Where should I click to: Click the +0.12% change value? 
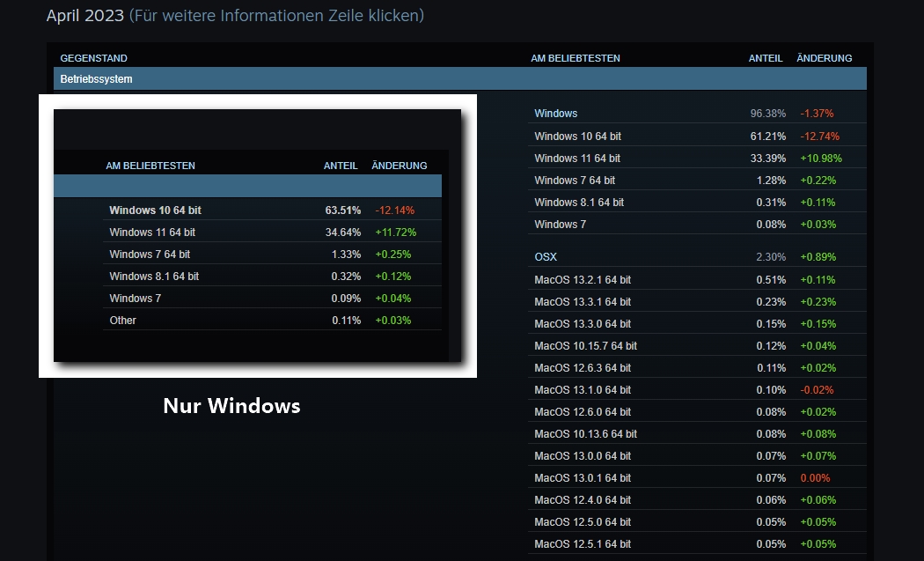pyautogui.click(x=393, y=276)
